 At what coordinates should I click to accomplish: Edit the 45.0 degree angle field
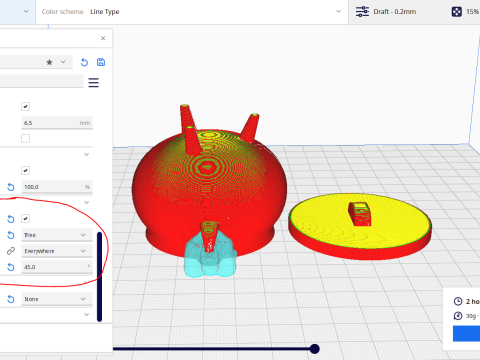coord(57,267)
